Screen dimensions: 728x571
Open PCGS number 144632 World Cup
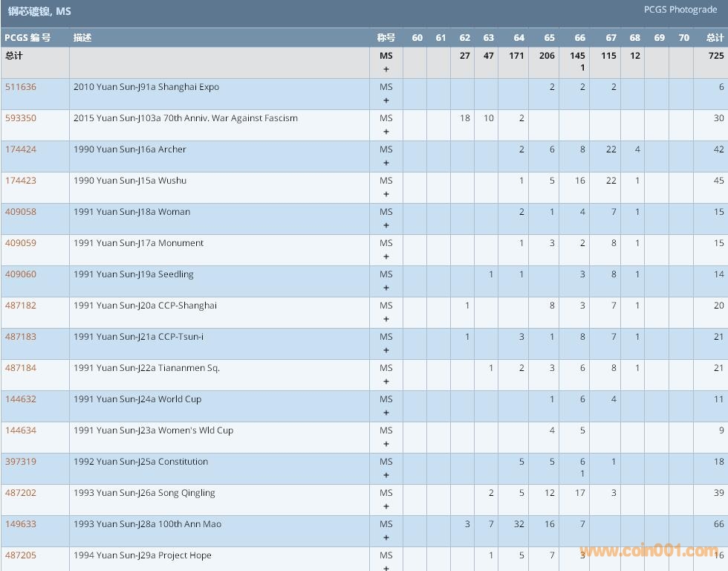coord(21,399)
